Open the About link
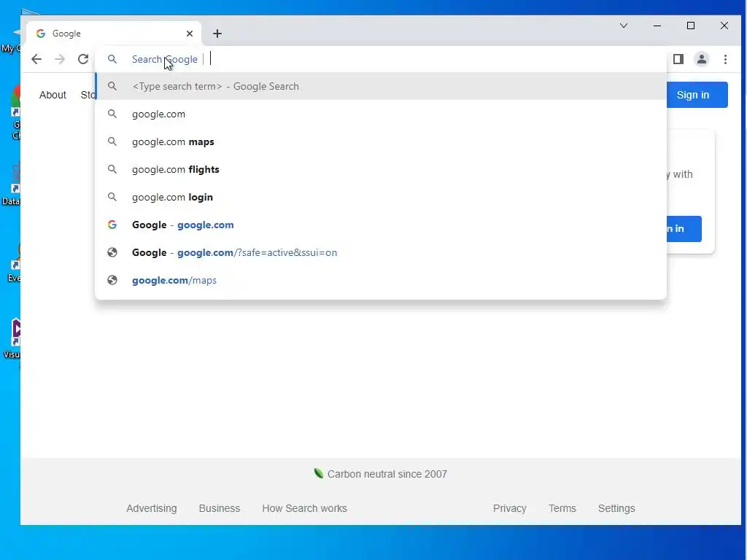Screen dimensions: 747x560 click(53, 95)
